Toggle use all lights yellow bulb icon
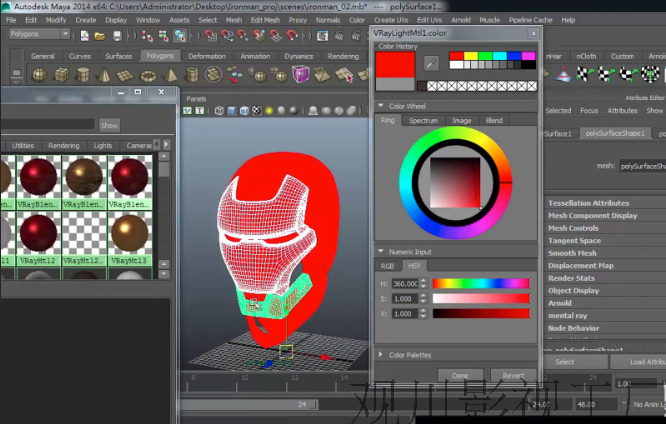 [269, 111]
